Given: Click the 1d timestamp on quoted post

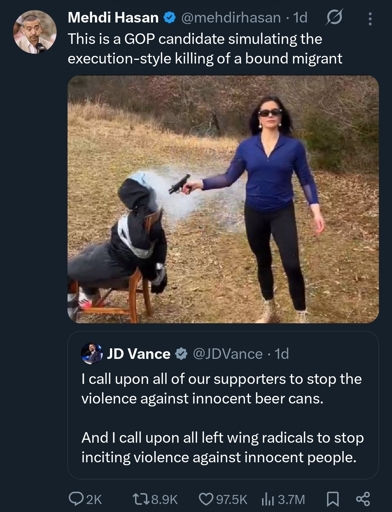Looking at the screenshot, I should (282, 354).
